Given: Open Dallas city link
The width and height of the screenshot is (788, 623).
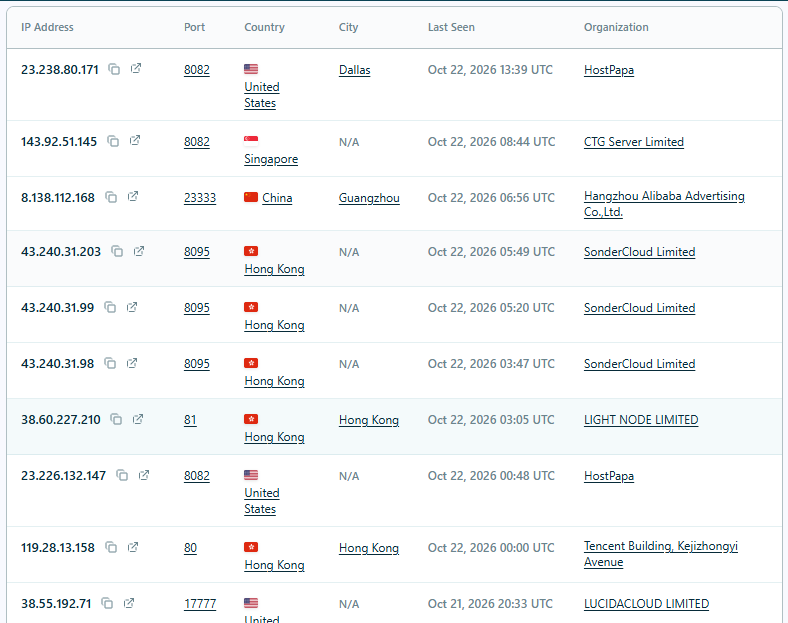Looking at the screenshot, I should coord(354,70).
